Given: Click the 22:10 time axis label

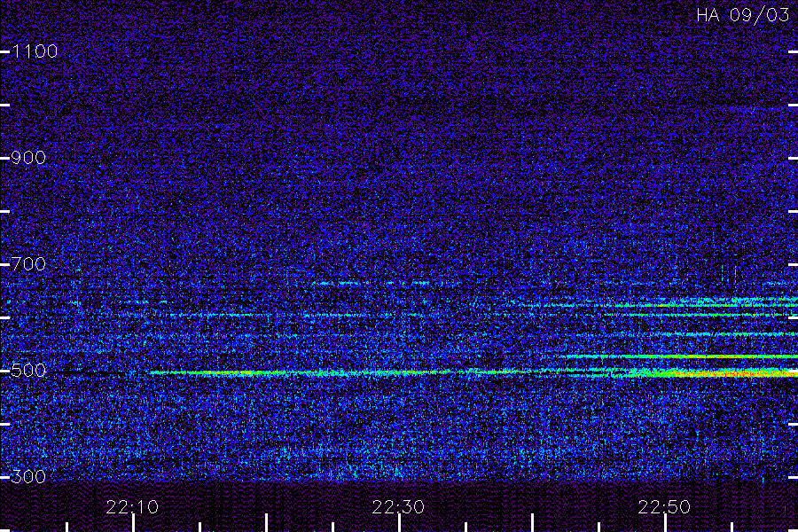Looking at the screenshot, I should click(132, 507).
